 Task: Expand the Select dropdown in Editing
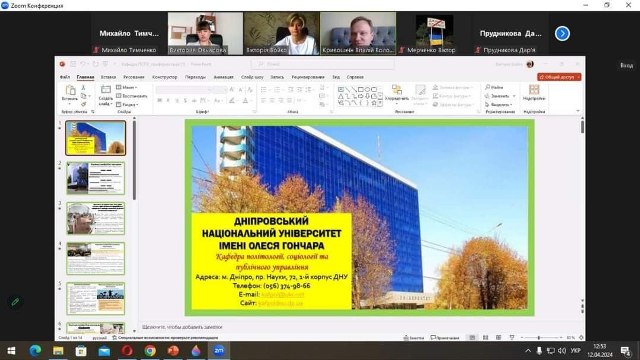point(499,104)
